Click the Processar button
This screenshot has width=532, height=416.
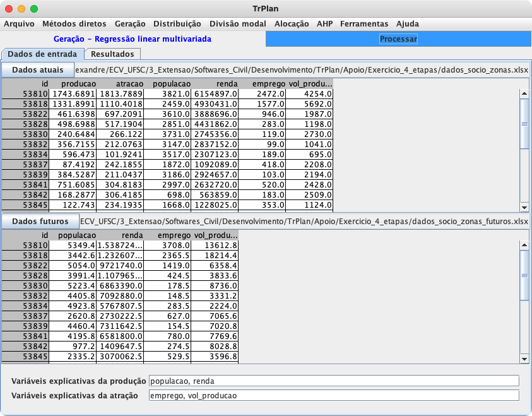click(398, 39)
